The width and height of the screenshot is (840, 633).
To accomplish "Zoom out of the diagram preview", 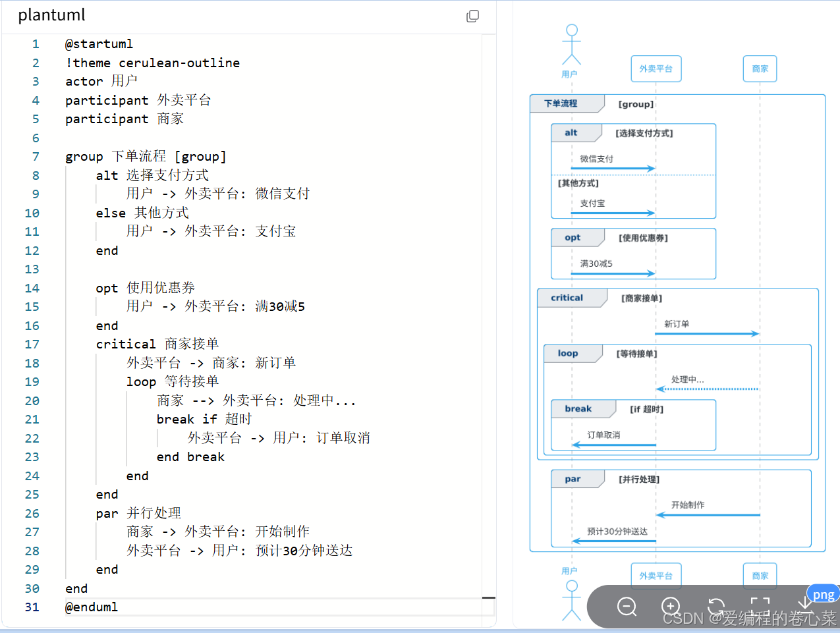I will coord(627,607).
